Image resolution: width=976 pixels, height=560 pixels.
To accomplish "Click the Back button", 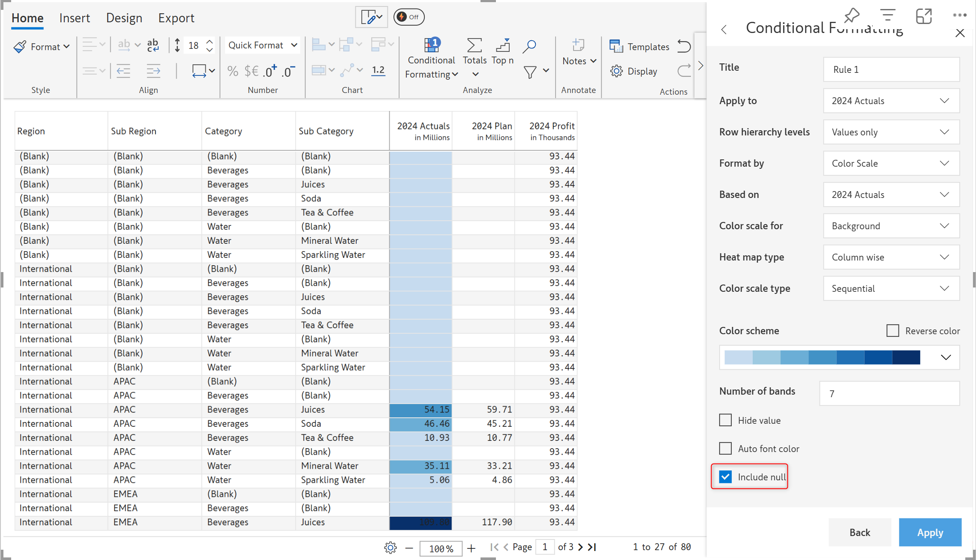I will [x=859, y=533].
